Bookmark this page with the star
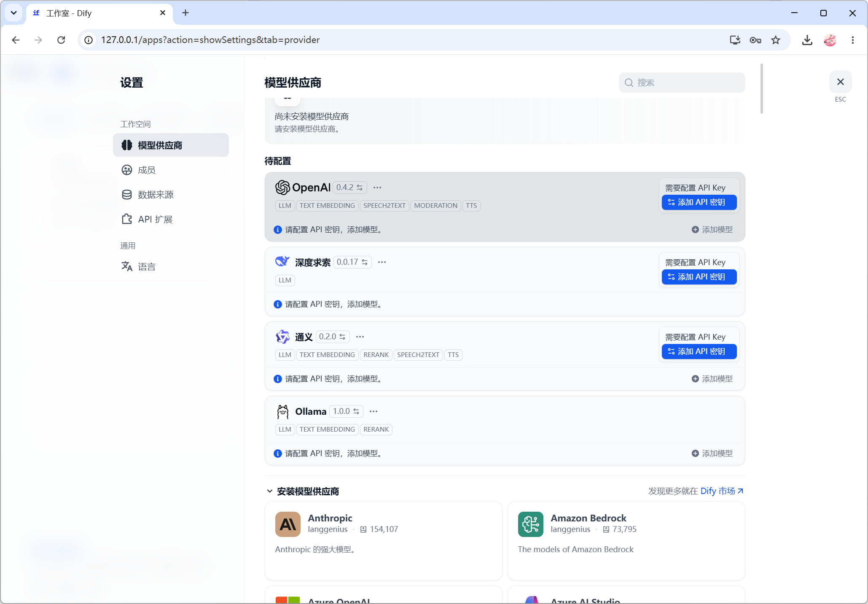This screenshot has height=604, width=868. pos(776,40)
